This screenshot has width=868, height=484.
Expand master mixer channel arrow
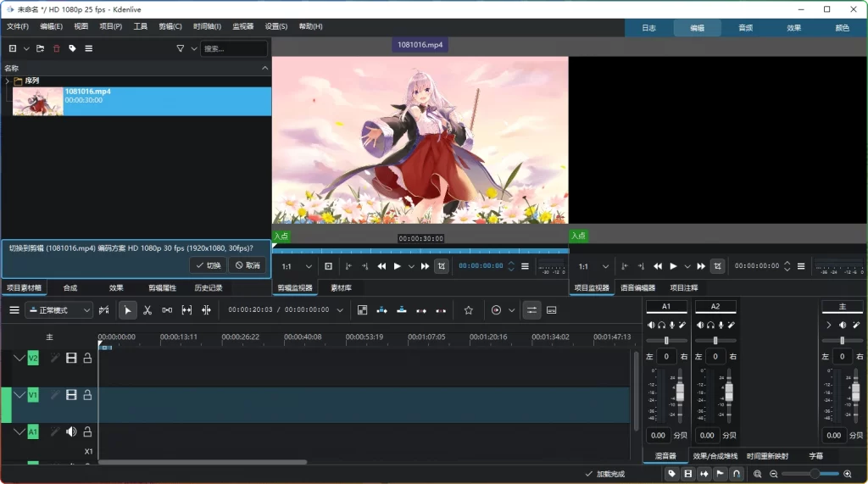(x=828, y=325)
